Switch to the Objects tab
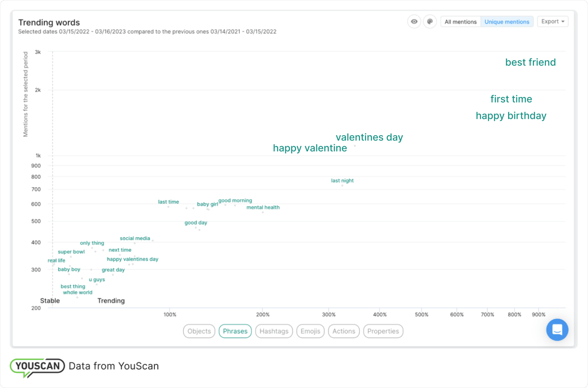Viewport: 588px width, 388px height. [x=199, y=331]
